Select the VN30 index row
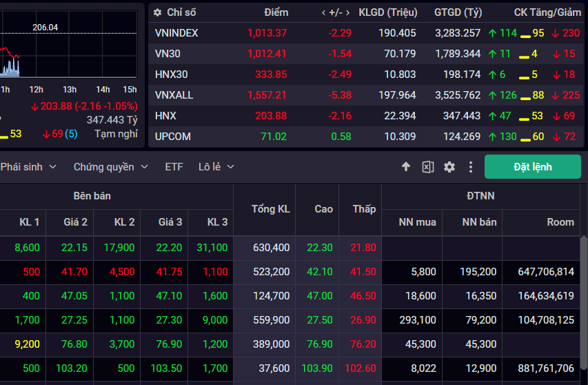Image resolution: width=588 pixels, height=385 pixels. 366,54
